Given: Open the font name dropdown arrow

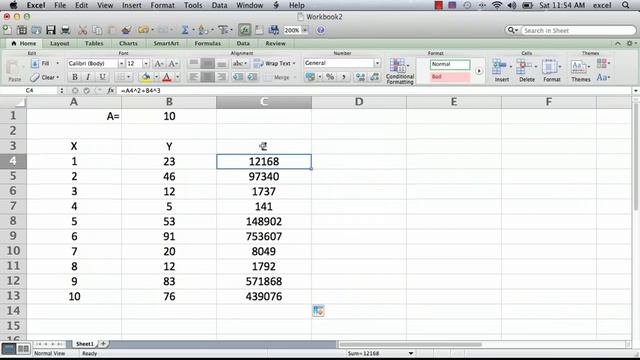Looking at the screenshot, I should [x=121, y=63].
